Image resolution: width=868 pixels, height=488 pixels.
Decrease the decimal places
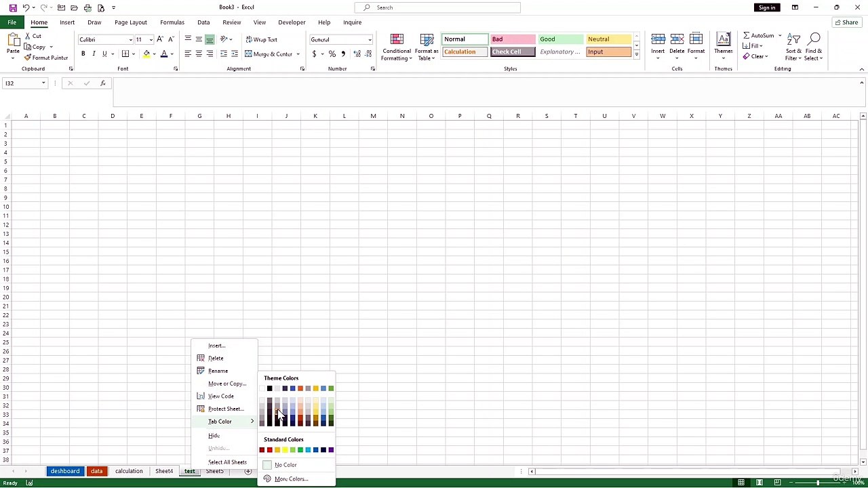[x=367, y=54]
